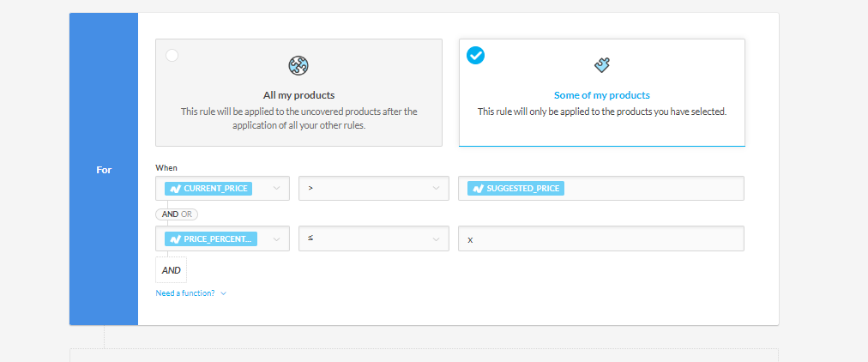The height and width of the screenshot is (362, 868).
Task: Open the Need a function? link
Action: pyautogui.click(x=185, y=293)
